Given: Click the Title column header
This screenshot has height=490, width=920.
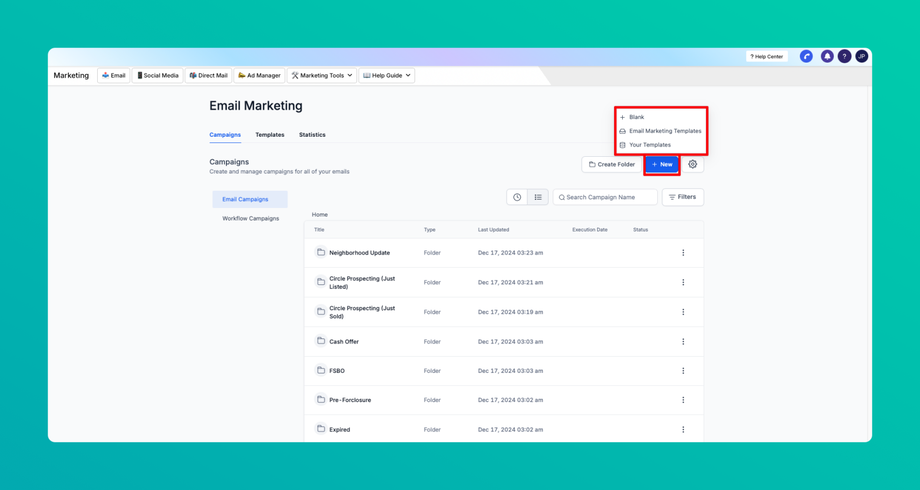Looking at the screenshot, I should 319,230.
